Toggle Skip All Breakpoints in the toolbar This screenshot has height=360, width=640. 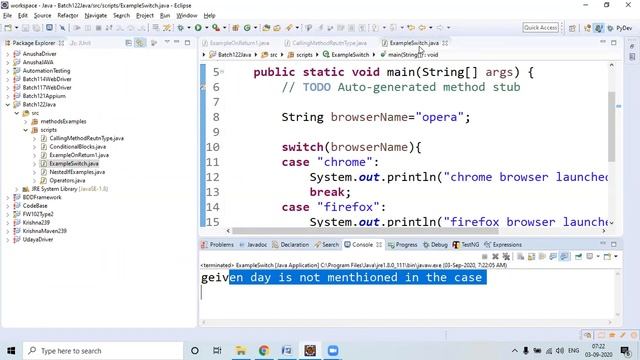point(62,28)
